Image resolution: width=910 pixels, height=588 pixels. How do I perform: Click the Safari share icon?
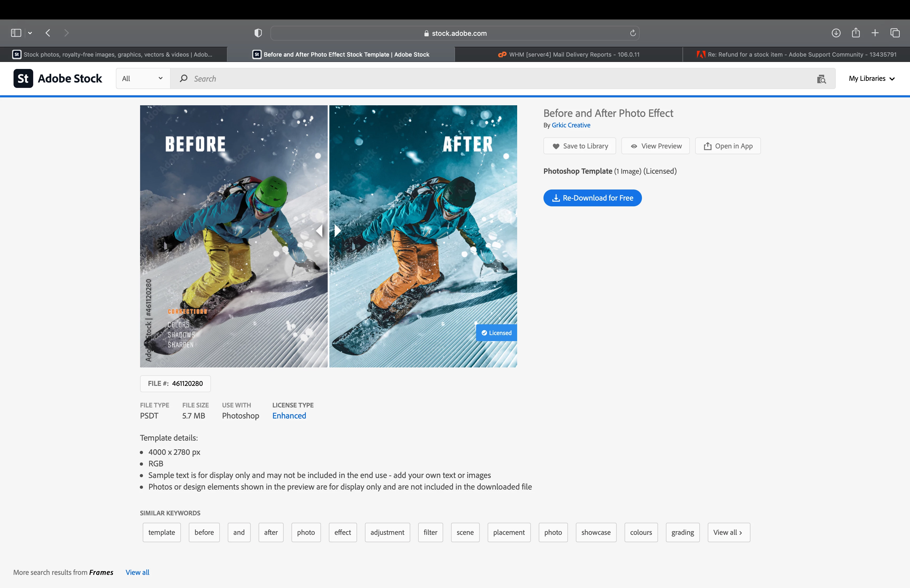[x=856, y=33]
